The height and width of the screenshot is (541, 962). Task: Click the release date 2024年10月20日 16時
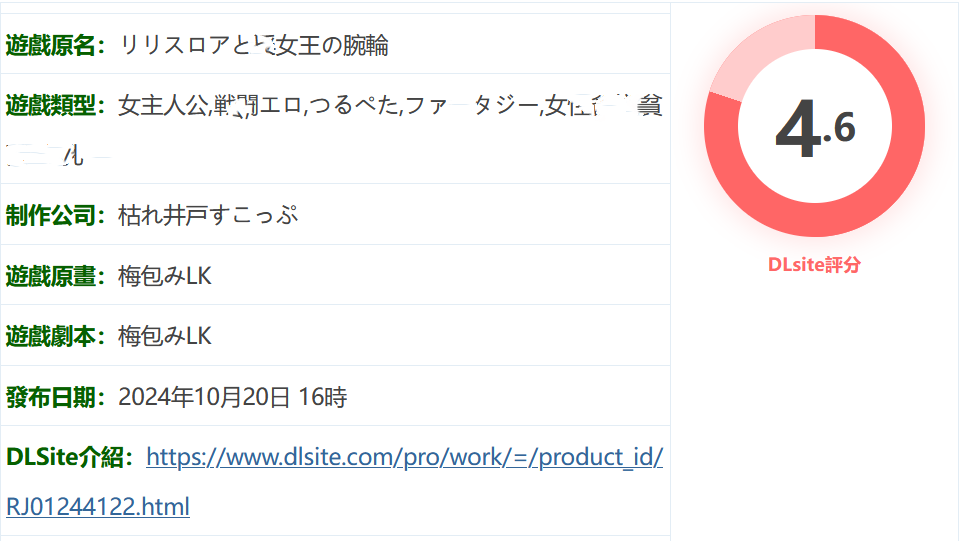point(233,397)
